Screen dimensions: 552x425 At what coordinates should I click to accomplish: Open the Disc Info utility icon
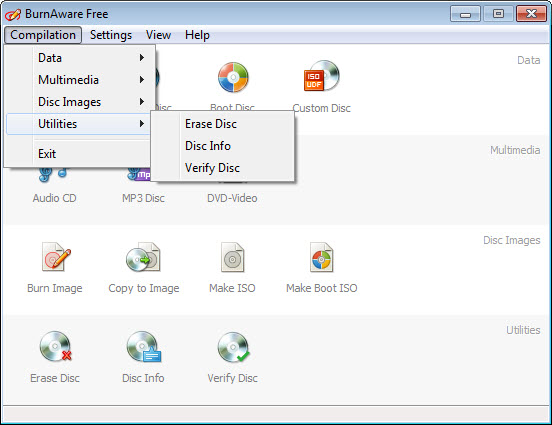pos(144,346)
